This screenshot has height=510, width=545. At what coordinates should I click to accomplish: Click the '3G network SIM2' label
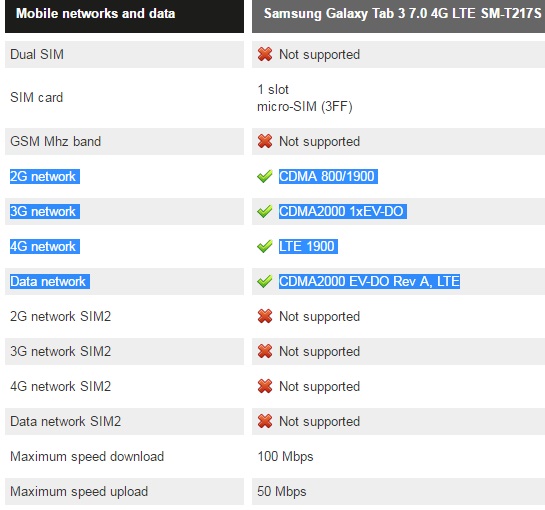tap(60, 351)
